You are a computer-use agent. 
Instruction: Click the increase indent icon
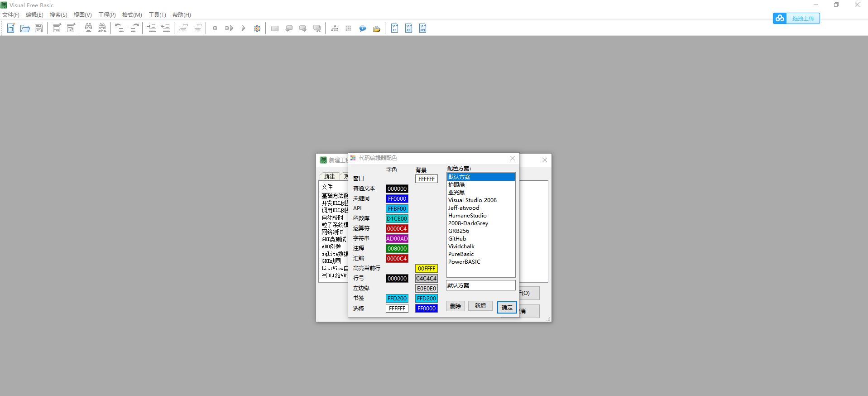pyautogui.click(x=152, y=28)
